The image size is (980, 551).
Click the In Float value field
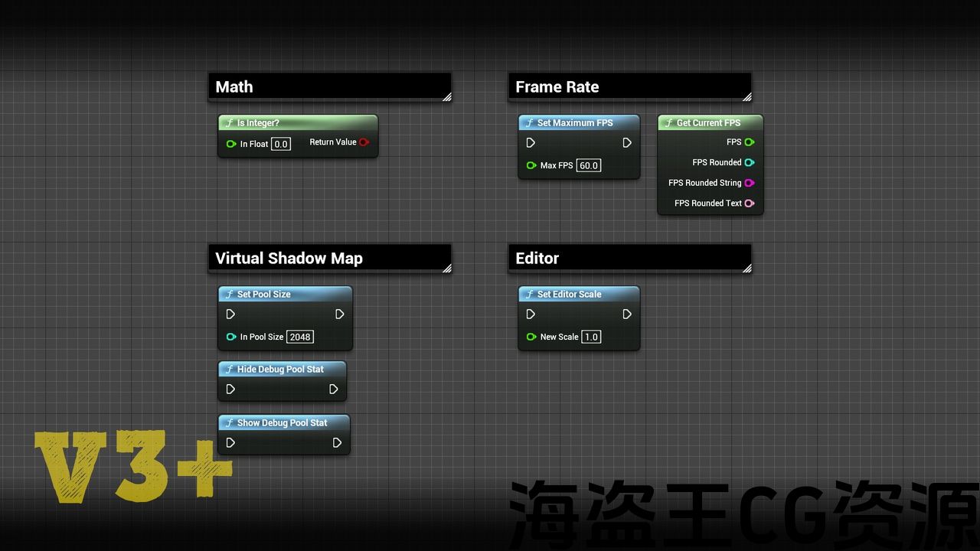281,145
